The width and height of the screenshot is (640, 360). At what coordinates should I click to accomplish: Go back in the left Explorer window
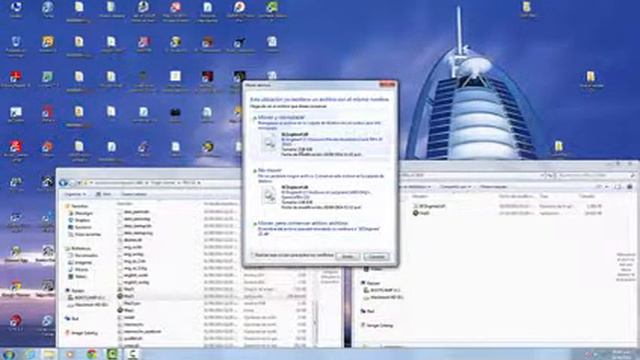pos(63,183)
